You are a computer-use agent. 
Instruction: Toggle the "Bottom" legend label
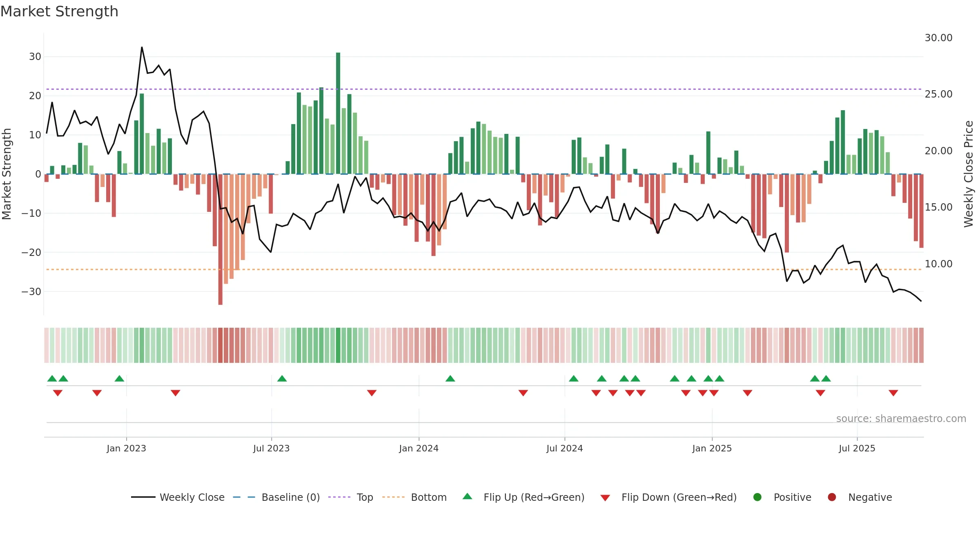point(429,498)
